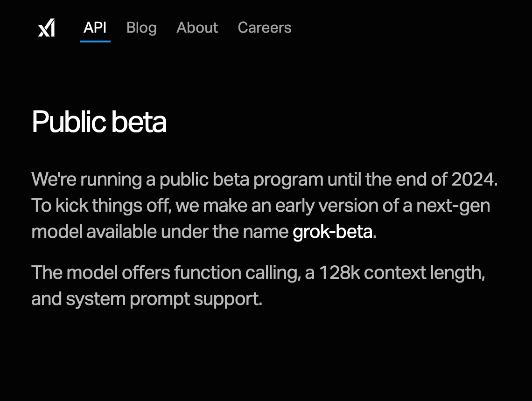The image size is (532, 401).
Task: Open the API tab
Action: (x=95, y=28)
